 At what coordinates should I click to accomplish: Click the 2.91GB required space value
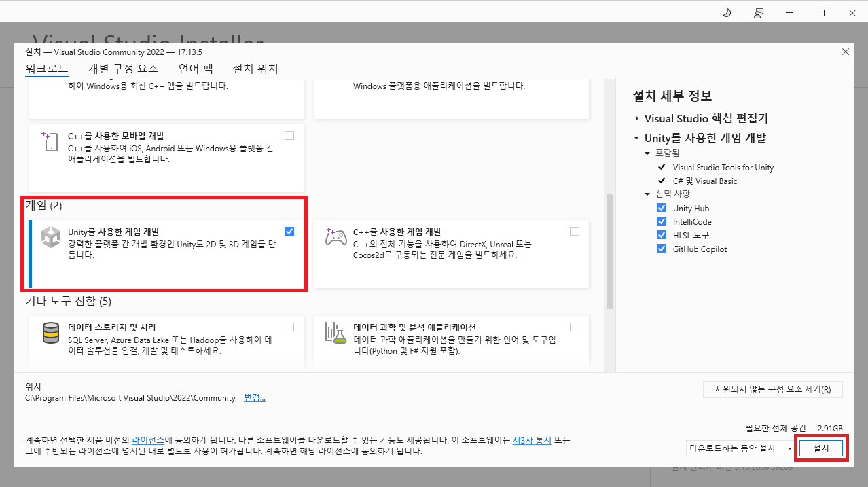coord(830,428)
